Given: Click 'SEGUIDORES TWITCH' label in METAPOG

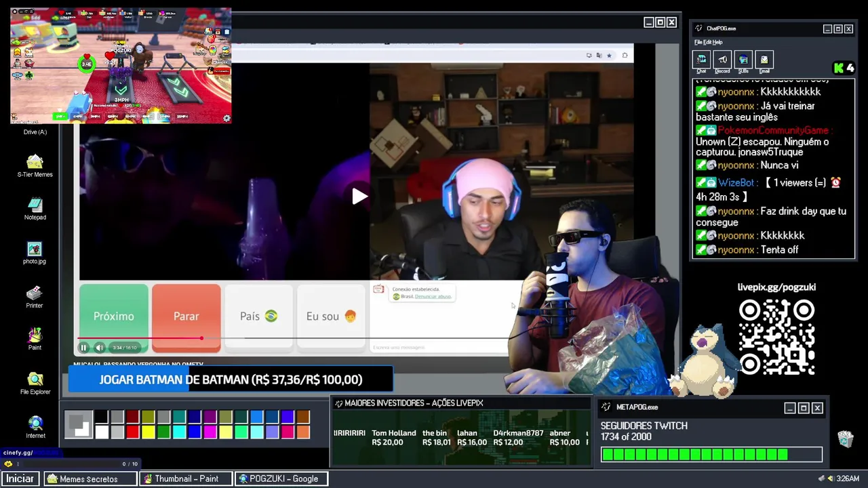Looking at the screenshot, I should pos(644,426).
